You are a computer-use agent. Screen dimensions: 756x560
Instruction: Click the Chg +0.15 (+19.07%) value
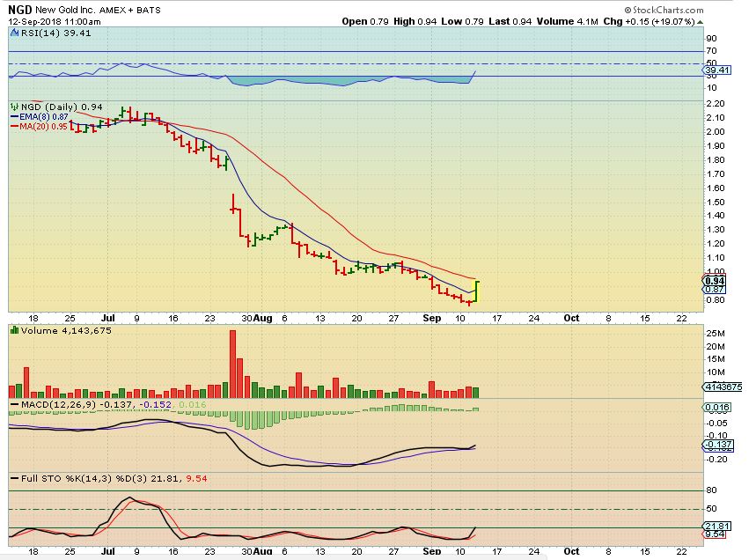pos(649,21)
